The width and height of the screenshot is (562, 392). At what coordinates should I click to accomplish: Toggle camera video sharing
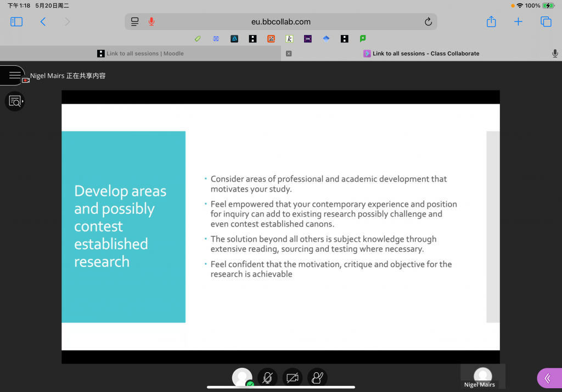pos(293,377)
